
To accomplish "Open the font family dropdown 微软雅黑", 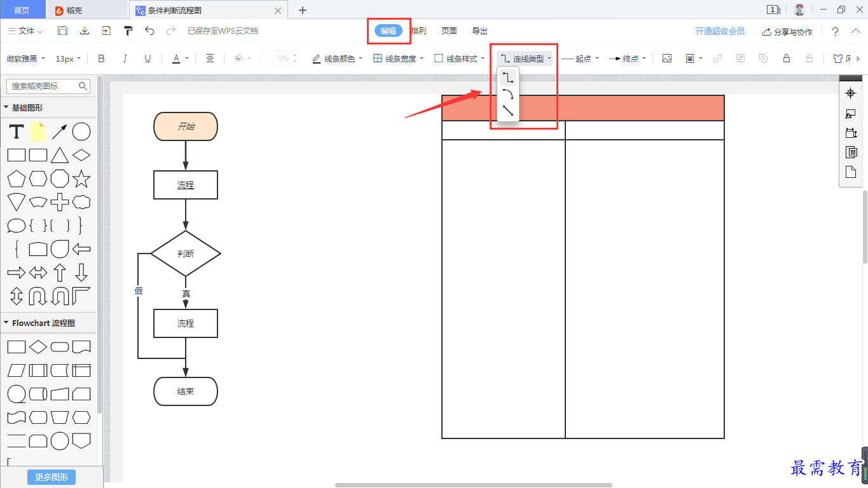I will pos(26,58).
